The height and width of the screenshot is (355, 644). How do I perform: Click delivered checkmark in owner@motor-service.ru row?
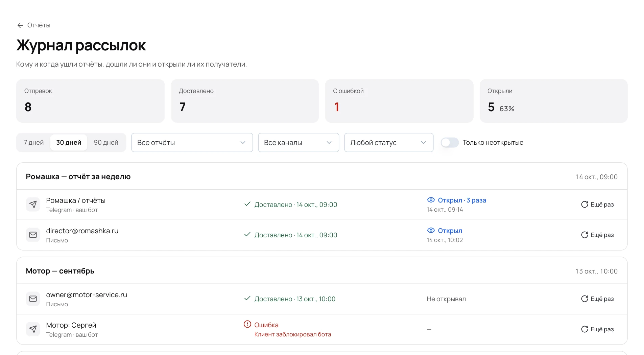coord(247,299)
